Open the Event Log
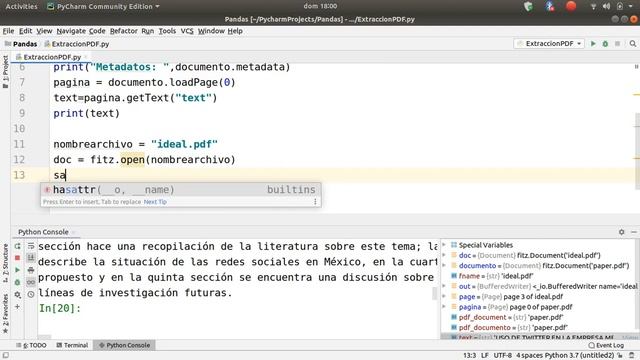 point(606,345)
